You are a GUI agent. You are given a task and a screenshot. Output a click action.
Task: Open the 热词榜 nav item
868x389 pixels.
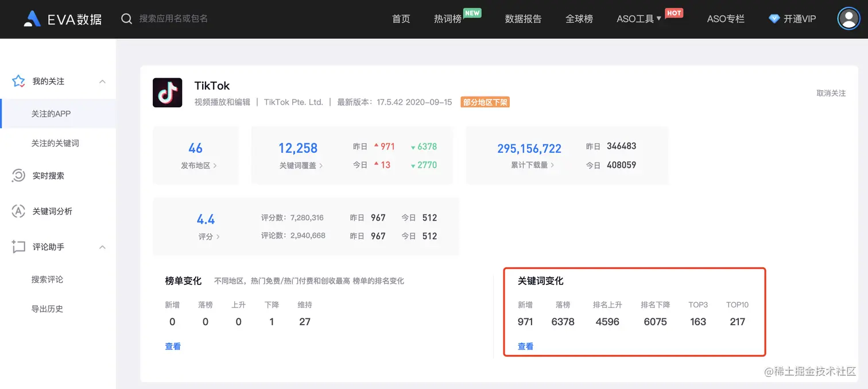[448, 19]
